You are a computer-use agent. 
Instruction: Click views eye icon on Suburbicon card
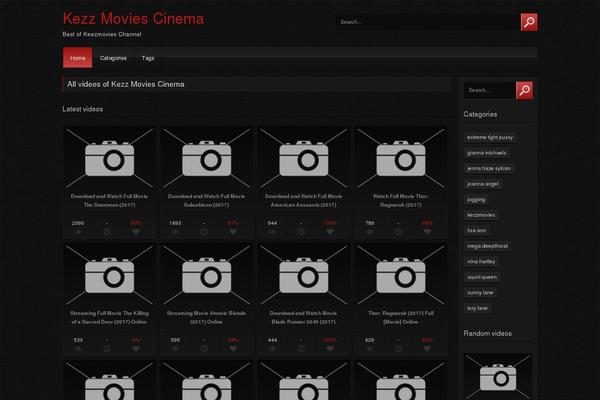(175, 232)
